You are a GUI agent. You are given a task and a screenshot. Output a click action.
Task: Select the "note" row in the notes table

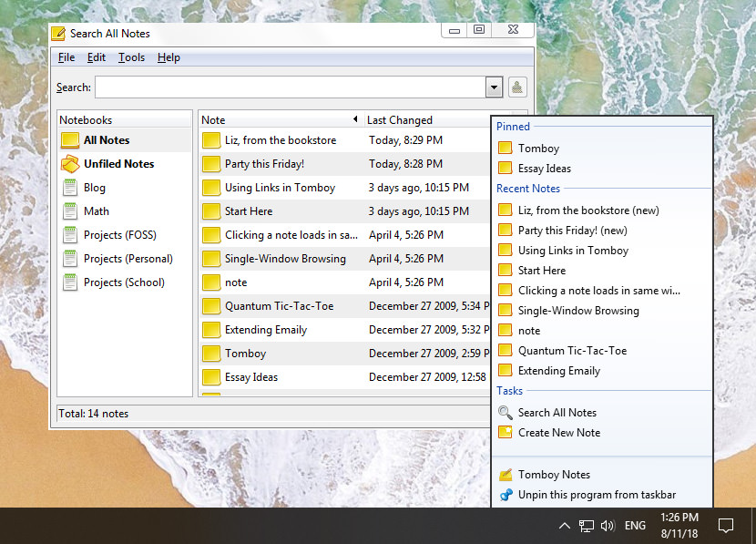344,282
